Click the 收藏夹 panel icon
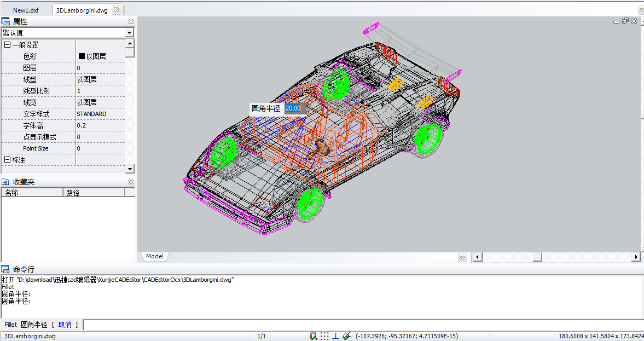 click(5, 182)
